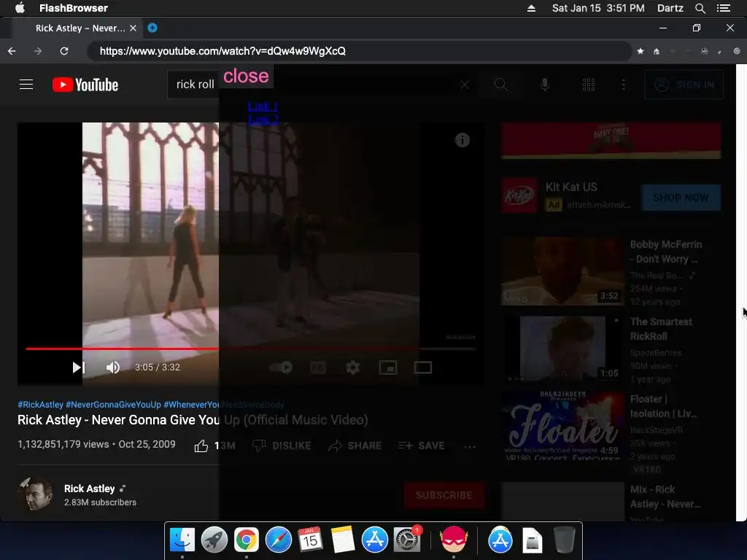This screenshot has height=560, width=747.
Task: Click the browser back arrow
Action: click(x=12, y=51)
